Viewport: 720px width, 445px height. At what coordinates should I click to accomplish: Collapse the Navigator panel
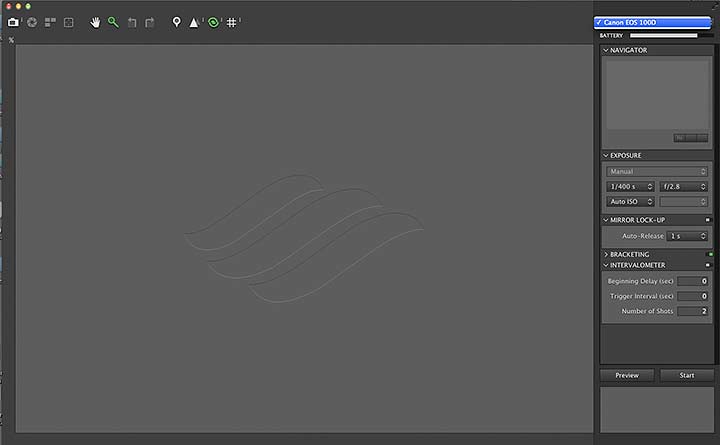(606, 50)
